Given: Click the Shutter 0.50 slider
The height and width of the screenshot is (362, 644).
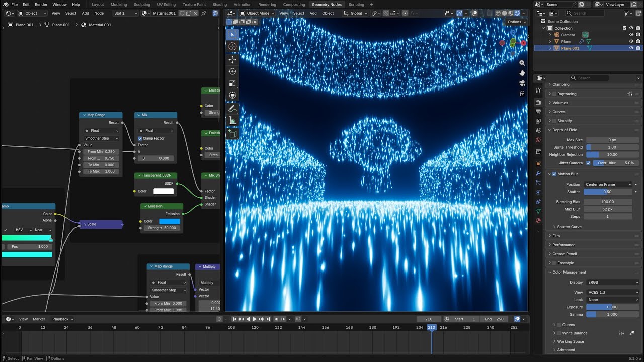Looking at the screenshot, I should point(608,192).
